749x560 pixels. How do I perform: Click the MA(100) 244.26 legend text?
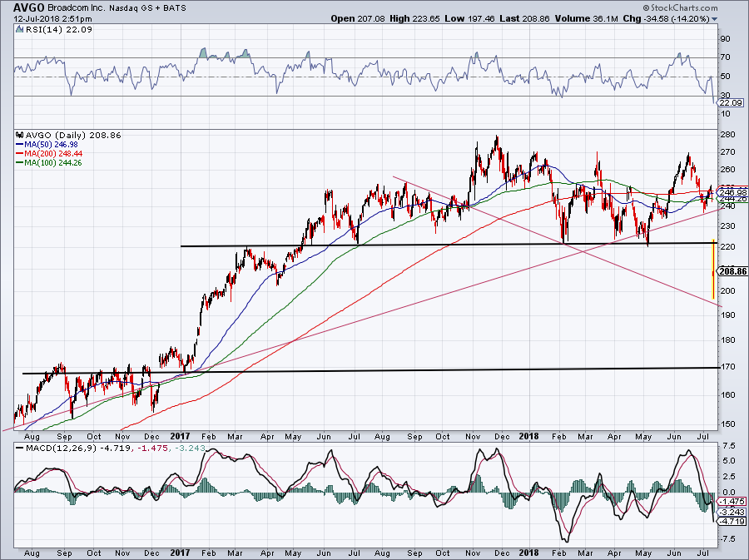(x=53, y=163)
